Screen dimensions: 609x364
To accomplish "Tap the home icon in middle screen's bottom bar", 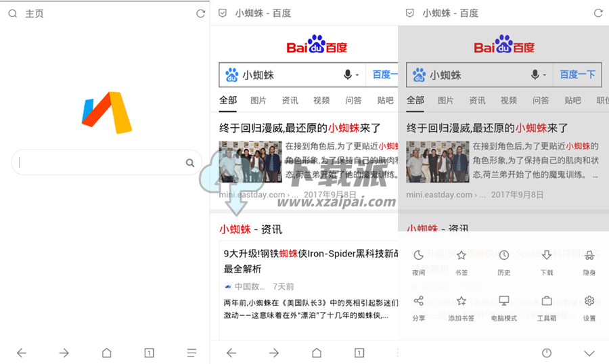I will click(x=317, y=352).
